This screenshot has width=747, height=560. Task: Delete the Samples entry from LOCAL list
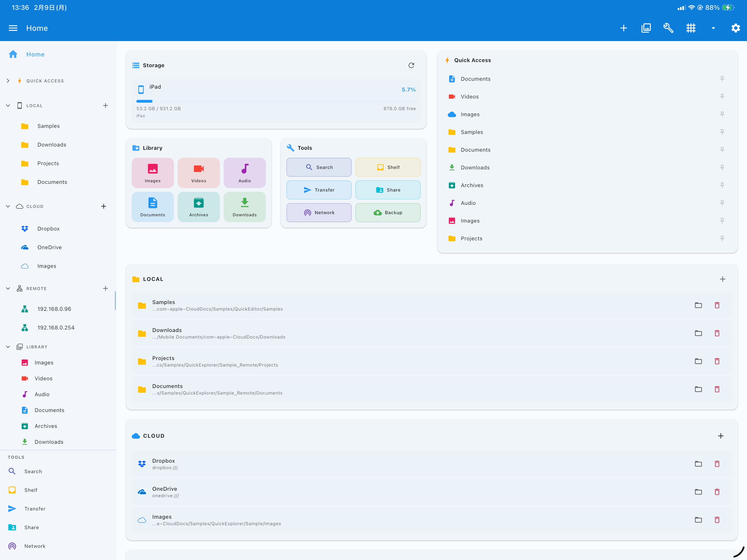click(717, 305)
